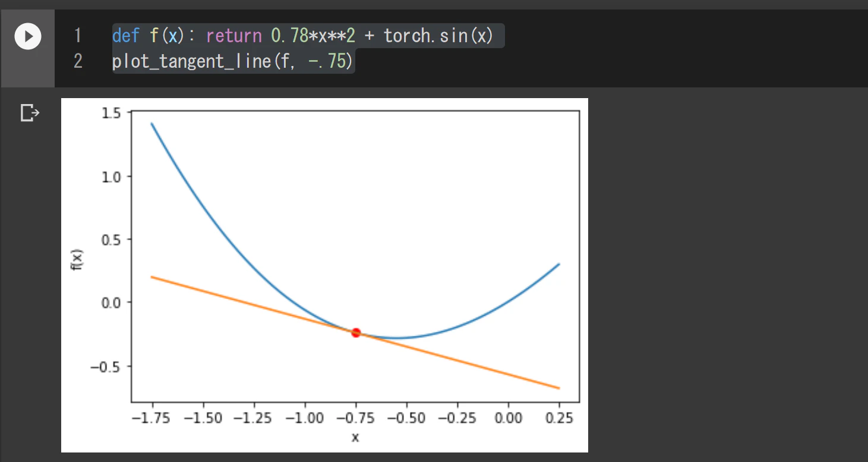
Task: Click the y-axis tick label −0.5
Action: tap(106, 366)
